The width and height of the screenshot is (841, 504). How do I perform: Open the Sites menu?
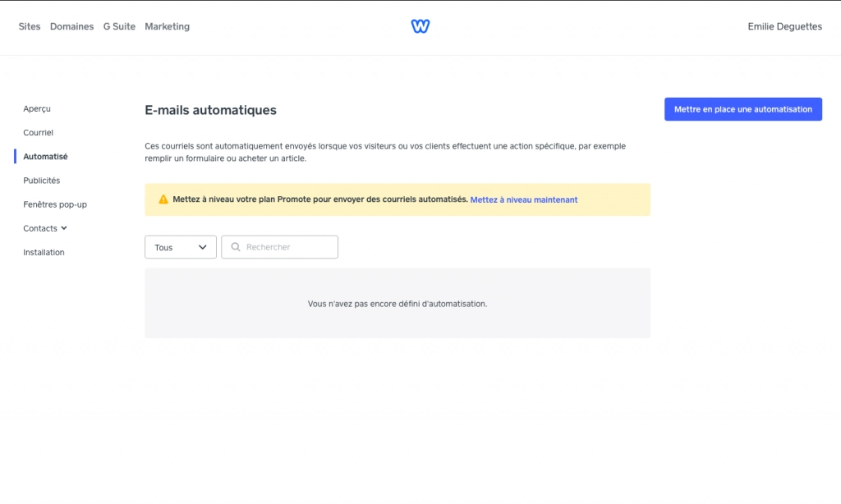[x=30, y=26]
